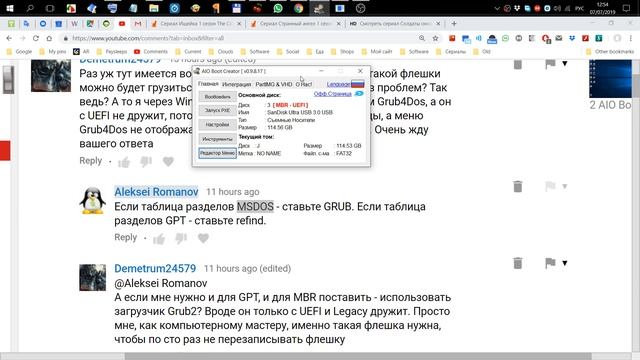Expand Other bookmarks folder

click(610, 51)
